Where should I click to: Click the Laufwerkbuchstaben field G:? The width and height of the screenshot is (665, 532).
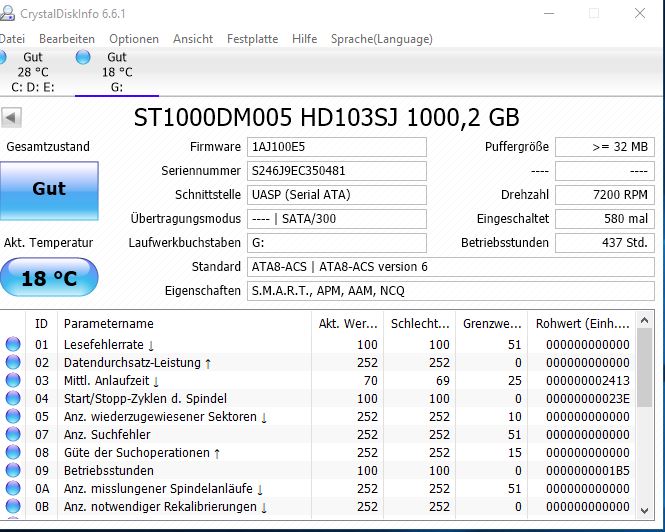pyautogui.click(x=337, y=243)
